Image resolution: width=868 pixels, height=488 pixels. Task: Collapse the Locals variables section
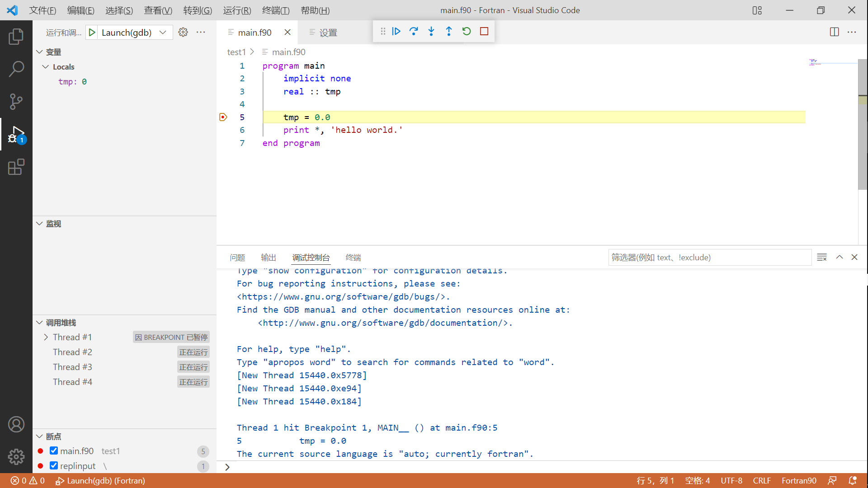coord(45,66)
